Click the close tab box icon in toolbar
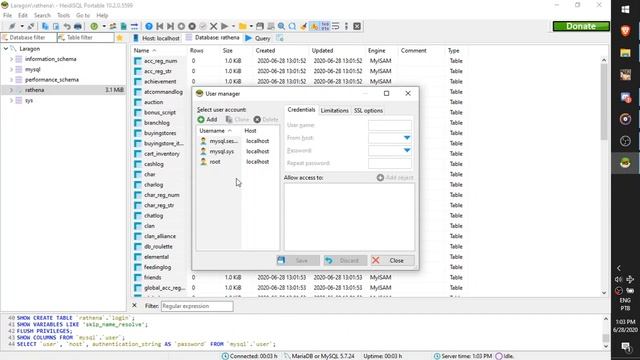The width and height of the screenshot is (640, 360). (357, 27)
